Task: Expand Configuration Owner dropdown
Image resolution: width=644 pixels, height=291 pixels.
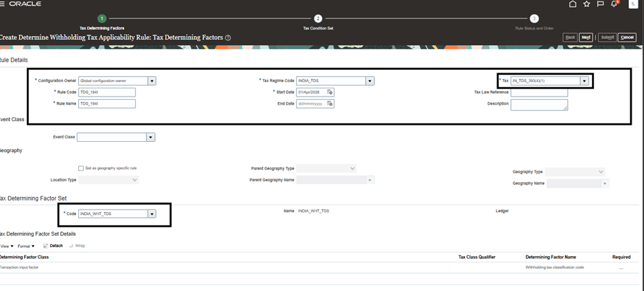Action: click(152, 81)
